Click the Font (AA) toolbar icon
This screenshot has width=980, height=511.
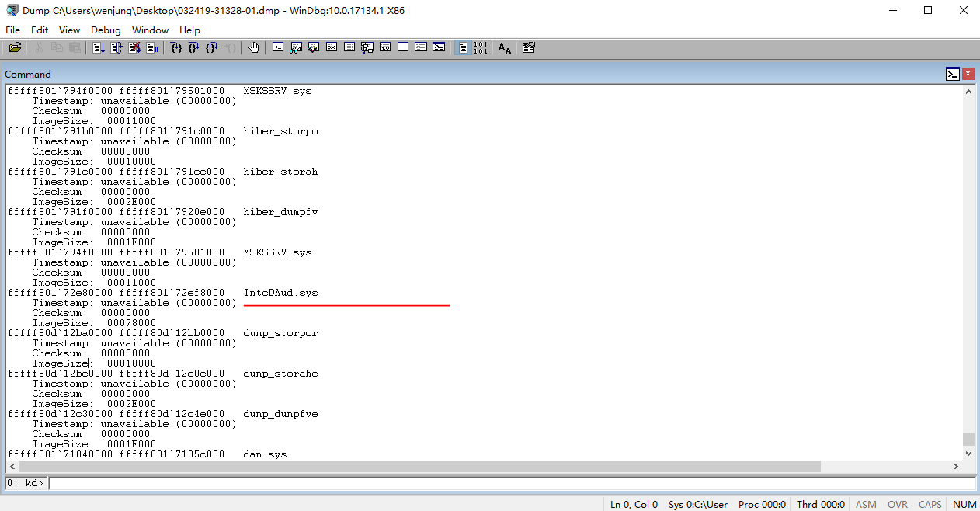click(x=505, y=48)
